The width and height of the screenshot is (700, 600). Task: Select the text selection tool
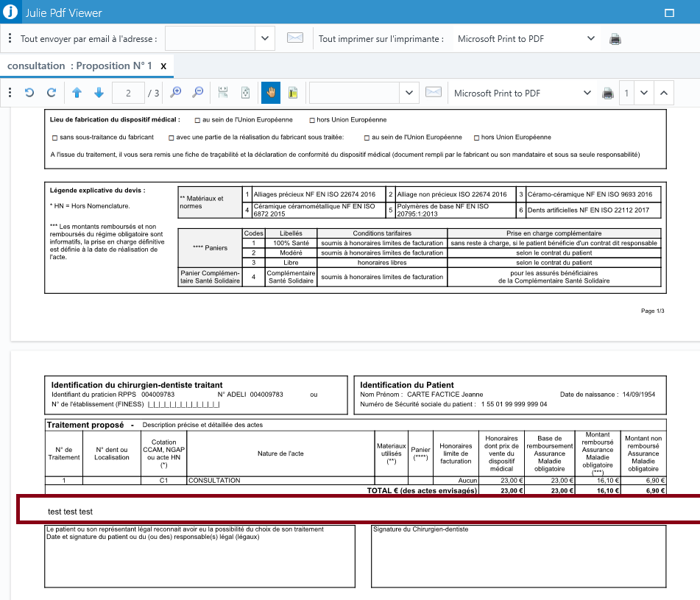(x=293, y=93)
